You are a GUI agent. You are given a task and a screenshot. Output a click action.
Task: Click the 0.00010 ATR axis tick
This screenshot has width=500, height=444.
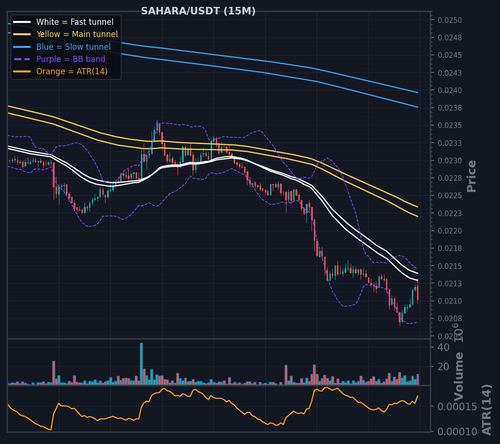pyautogui.click(x=457, y=432)
